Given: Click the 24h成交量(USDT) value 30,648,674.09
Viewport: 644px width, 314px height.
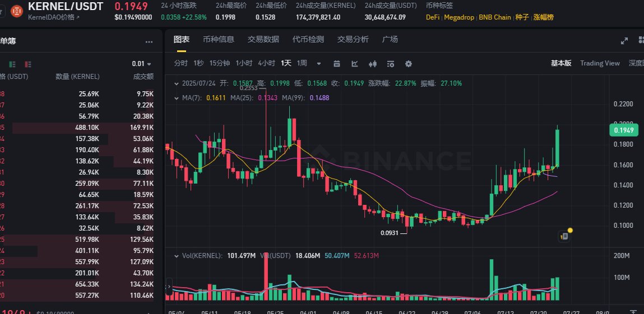Looking at the screenshot, I should 385,17.
